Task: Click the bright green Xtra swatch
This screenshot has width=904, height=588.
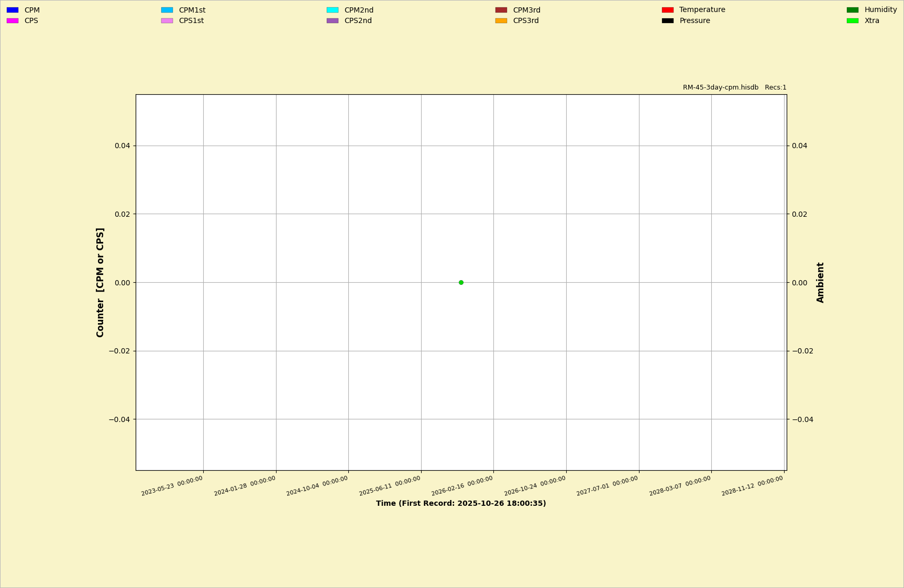Action: tap(853, 21)
